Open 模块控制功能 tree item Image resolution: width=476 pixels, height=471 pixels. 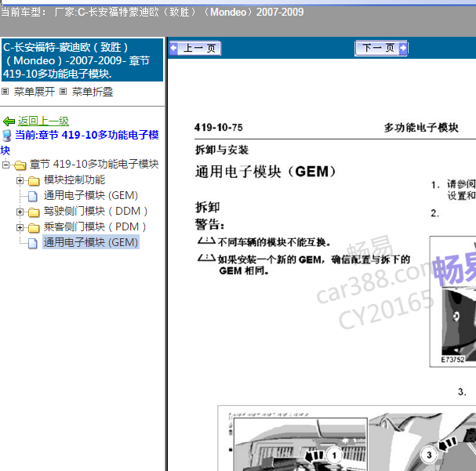pyautogui.click(x=74, y=179)
